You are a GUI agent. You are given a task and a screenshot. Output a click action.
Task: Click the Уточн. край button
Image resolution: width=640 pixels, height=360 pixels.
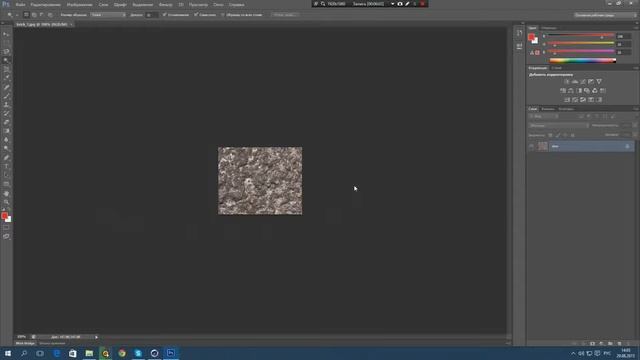(284, 15)
